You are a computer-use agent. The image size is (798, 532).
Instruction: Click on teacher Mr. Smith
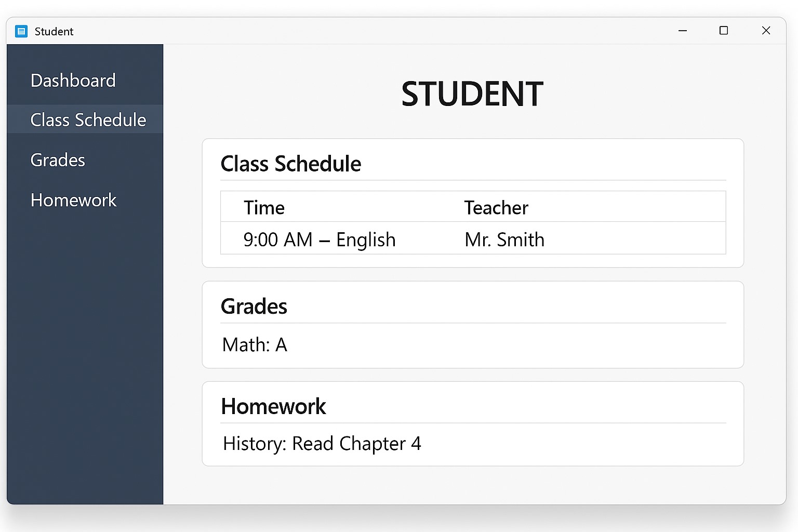click(x=504, y=240)
